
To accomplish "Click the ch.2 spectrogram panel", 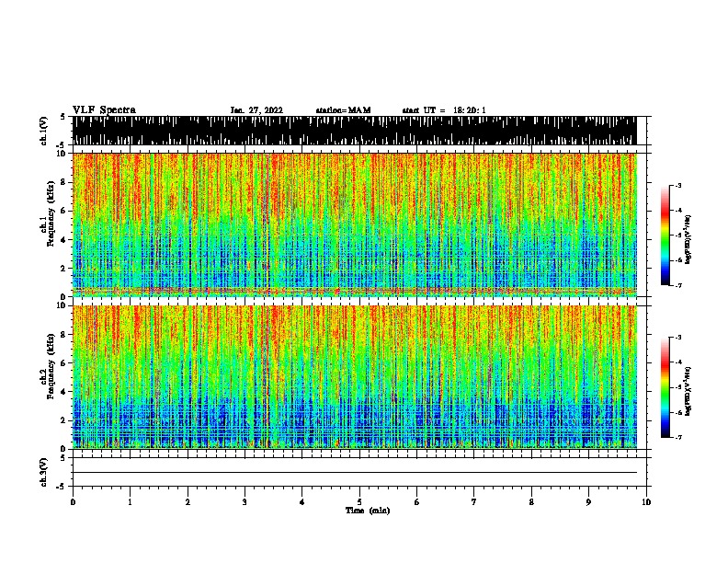I will click(x=355, y=377).
